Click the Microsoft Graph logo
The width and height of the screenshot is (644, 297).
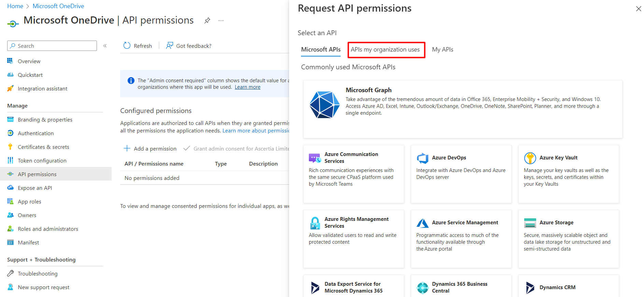pos(325,104)
